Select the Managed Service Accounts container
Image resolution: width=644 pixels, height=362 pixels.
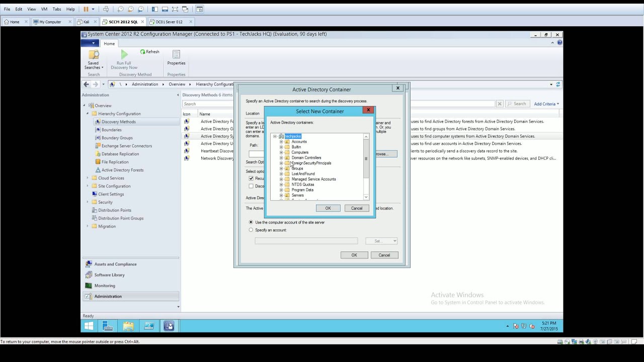[x=313, y=179]
